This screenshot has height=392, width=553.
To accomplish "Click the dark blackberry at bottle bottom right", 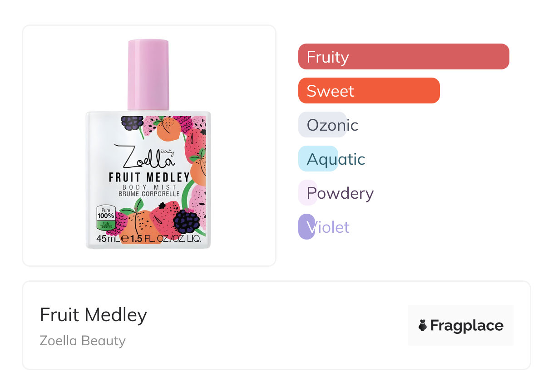I will point(187,221).
